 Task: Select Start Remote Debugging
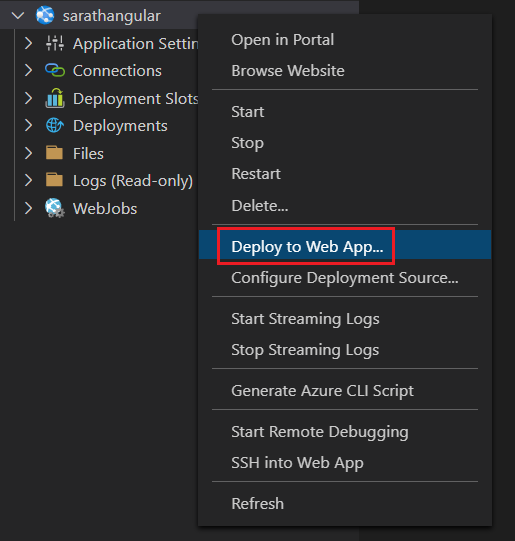tap(345, 432)
